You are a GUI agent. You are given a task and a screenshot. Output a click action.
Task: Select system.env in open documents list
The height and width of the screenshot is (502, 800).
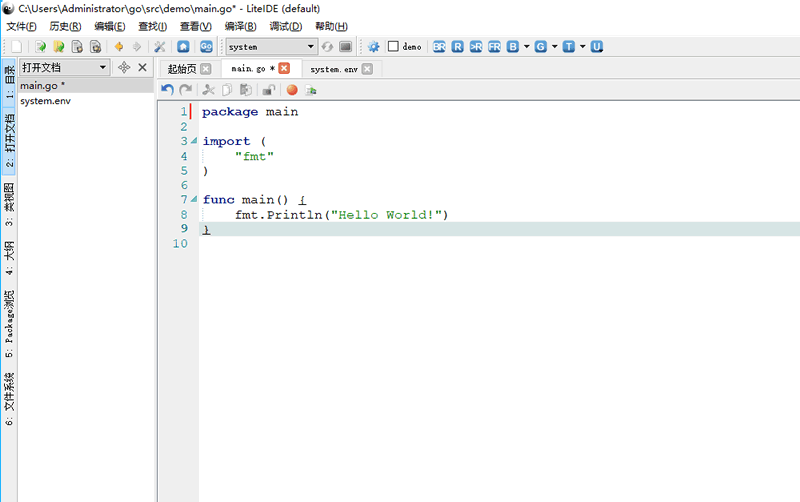pyautogui.click(x=45, y=101)
